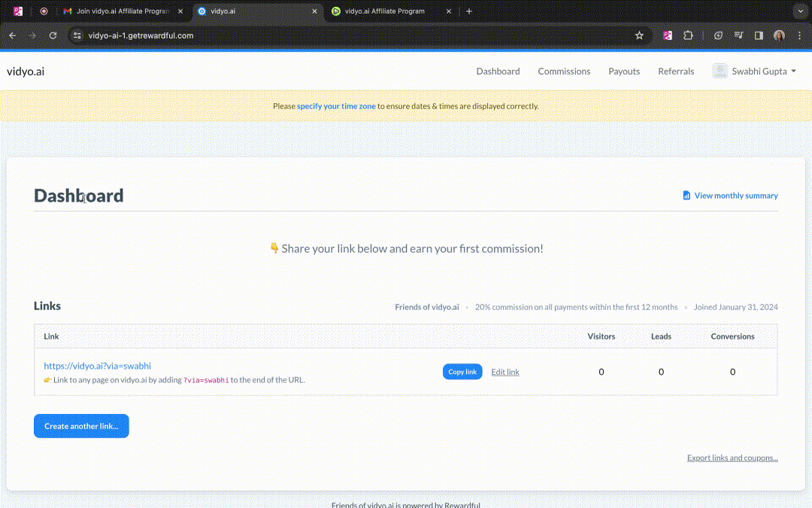Viewport: 812px width, 508px height.
Task: Click the Conversions column header
Action: point(732,336)
